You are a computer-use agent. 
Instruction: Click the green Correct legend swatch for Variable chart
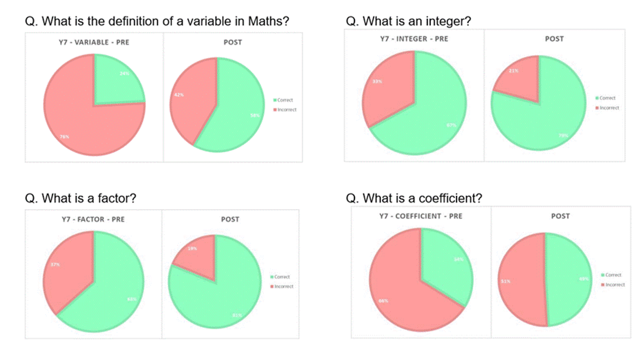(x=275, y=100)
